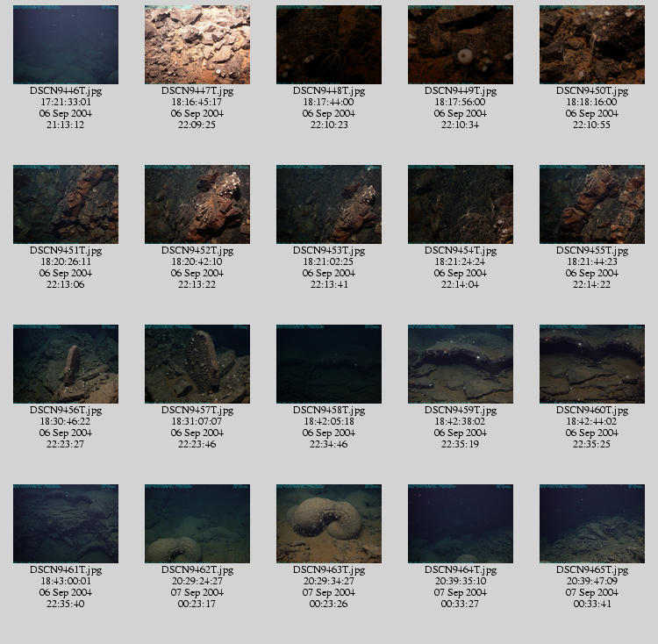Open the DSCN9459T.jpg ledge thumbnail

tap(461, 364)
